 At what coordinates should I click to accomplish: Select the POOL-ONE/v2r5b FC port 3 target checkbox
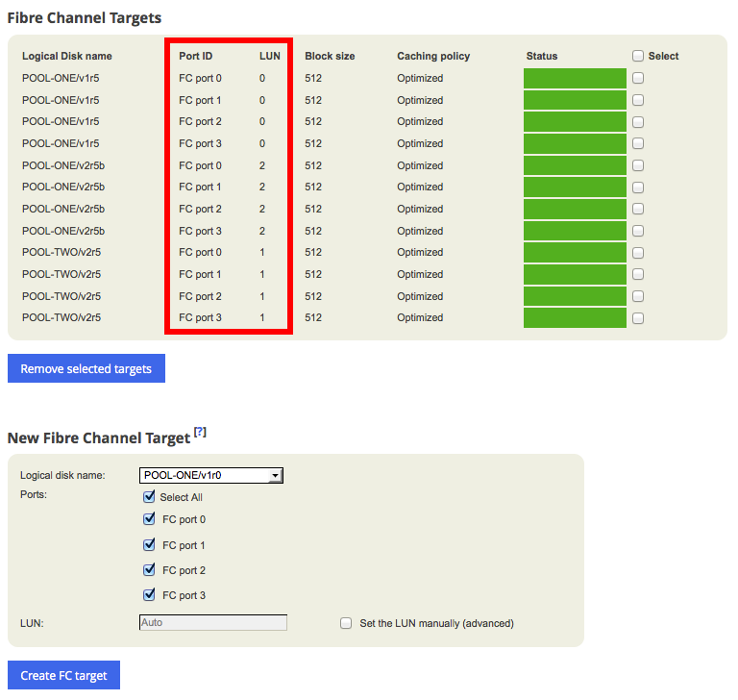click(638, 231)
